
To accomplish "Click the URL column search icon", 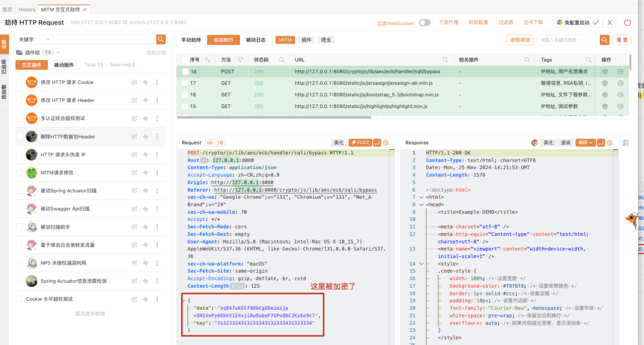I will [x=445, y=60].
